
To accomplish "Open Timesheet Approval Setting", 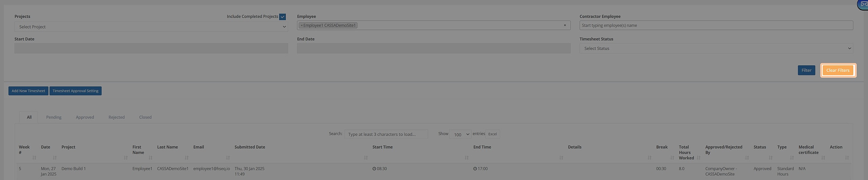I will [x=75, y=91].
